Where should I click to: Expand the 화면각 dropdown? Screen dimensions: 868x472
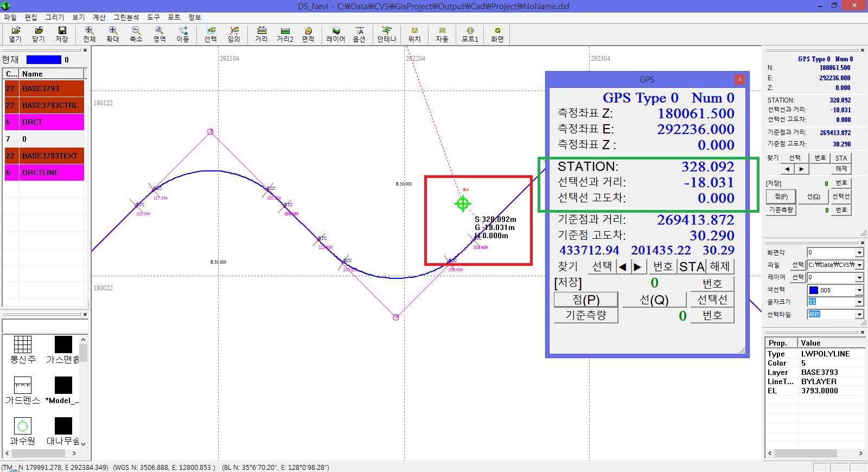[x=859, y=253]
